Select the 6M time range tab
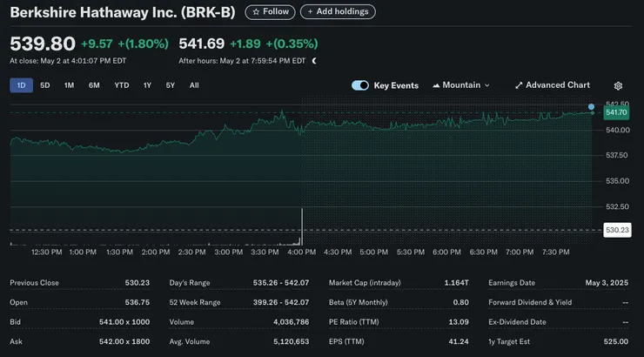Viewport: 644px width, 357px height. click(94, 85)
